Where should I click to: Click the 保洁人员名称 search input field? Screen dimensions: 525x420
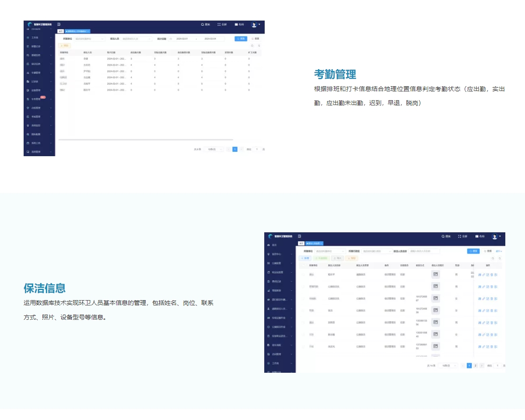click(x=424, y=251)
